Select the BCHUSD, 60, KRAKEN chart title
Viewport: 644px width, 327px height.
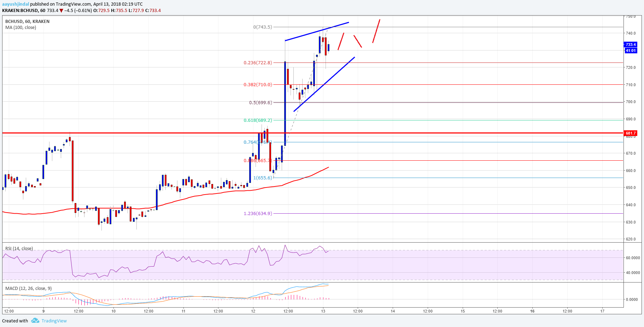click(x=27, y=22)
